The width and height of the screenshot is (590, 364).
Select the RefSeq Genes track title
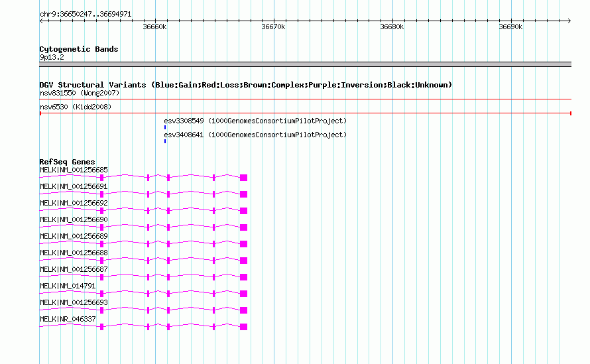tap(67, 162)
